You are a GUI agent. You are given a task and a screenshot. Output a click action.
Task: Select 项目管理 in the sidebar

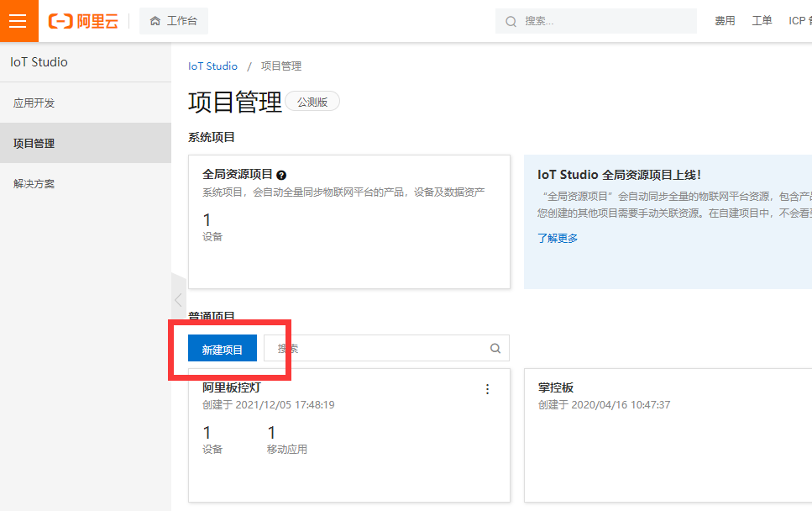pyautogui.click(x=86, y=143)
